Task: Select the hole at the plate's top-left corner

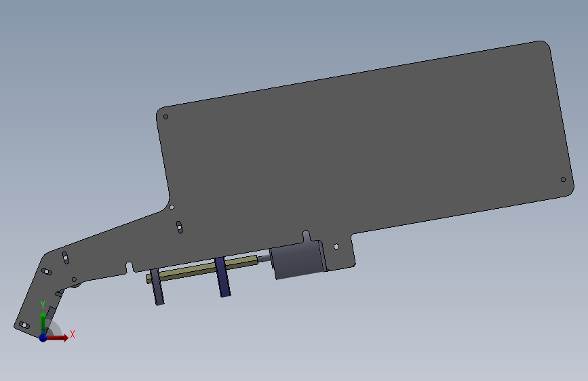Action: pos(165,117)
